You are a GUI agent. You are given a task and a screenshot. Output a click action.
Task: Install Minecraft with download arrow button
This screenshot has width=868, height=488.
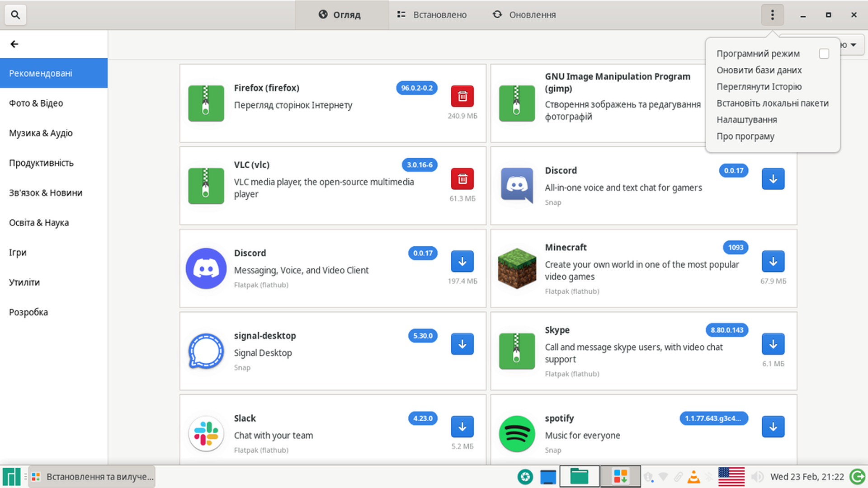pos(773,262)
